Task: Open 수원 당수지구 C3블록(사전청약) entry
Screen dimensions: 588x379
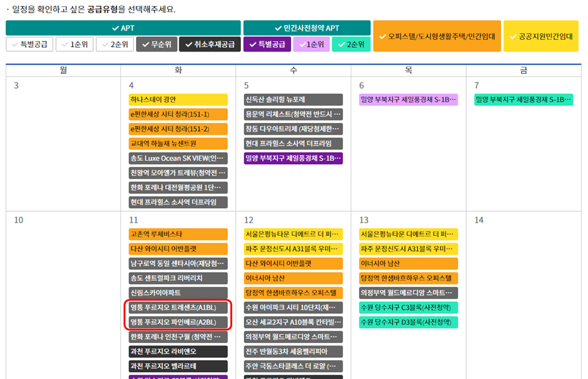Action: click(x=409, y=308)
